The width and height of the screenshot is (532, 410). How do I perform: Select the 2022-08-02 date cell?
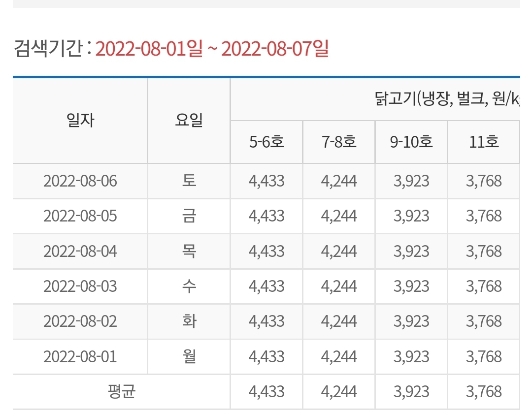click(80, 321)
